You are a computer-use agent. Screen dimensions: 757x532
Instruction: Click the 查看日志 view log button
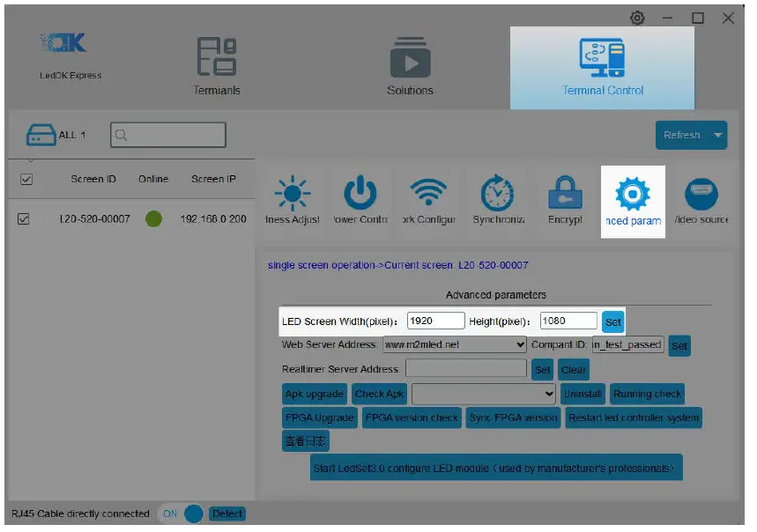pyautogui.click(x=305, y=441)
